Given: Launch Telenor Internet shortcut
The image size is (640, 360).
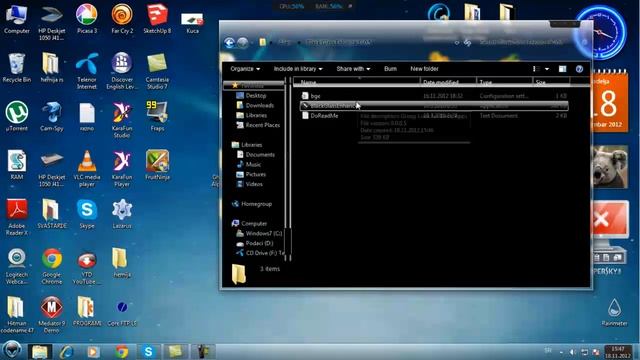Looking at the screenshot, I should pos(87,71).
